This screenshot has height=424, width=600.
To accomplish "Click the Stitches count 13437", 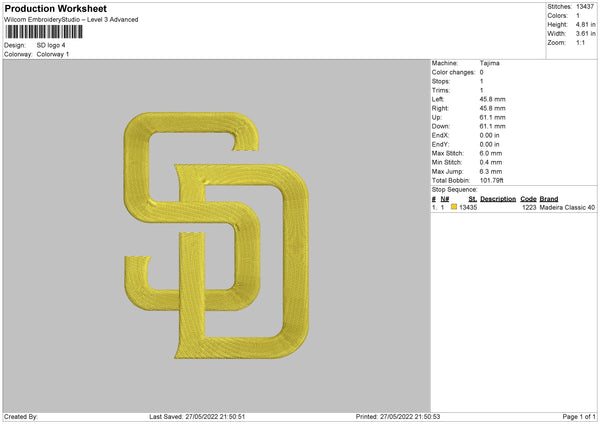I will coord(585,7).
